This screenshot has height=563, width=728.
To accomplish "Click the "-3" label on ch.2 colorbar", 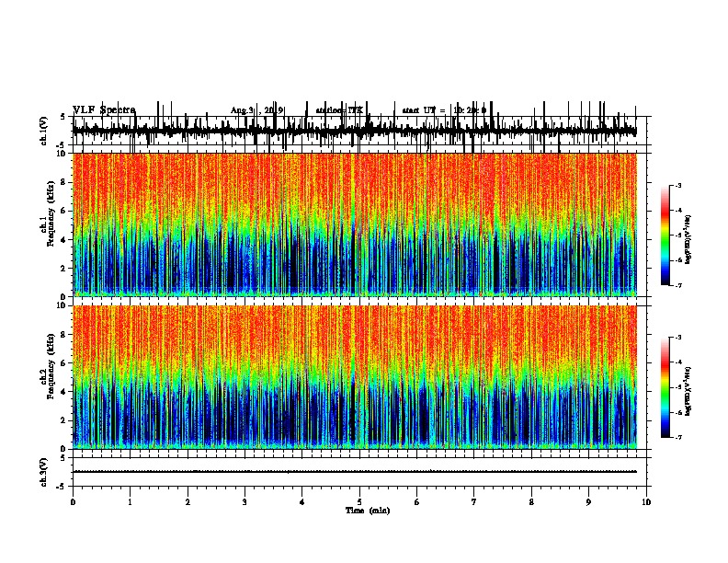I will pyautogui.click(x=677, y=338).
